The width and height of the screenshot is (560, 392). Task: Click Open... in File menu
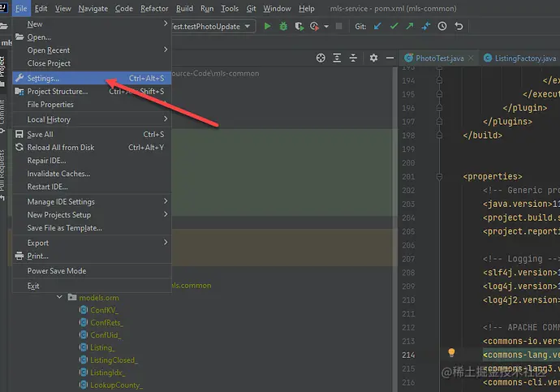(x=93, y=37)
